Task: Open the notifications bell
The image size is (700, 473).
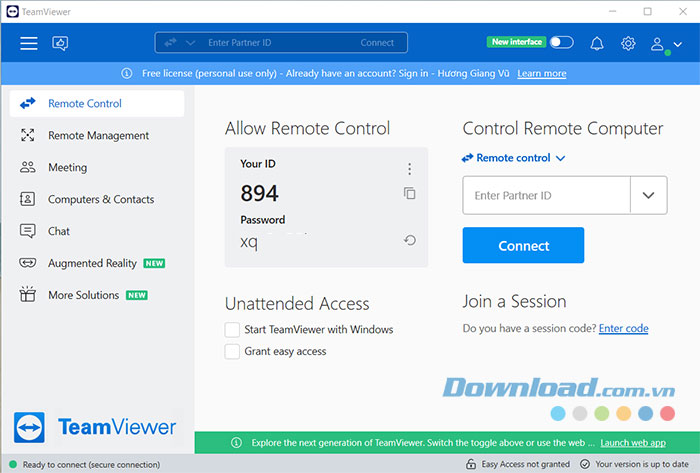Action: point(597,43)
